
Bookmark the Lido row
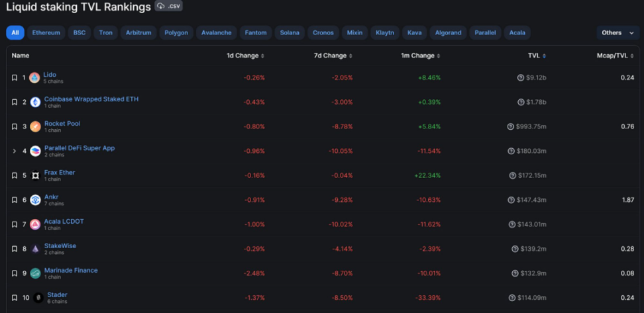(x=15, y=77)
